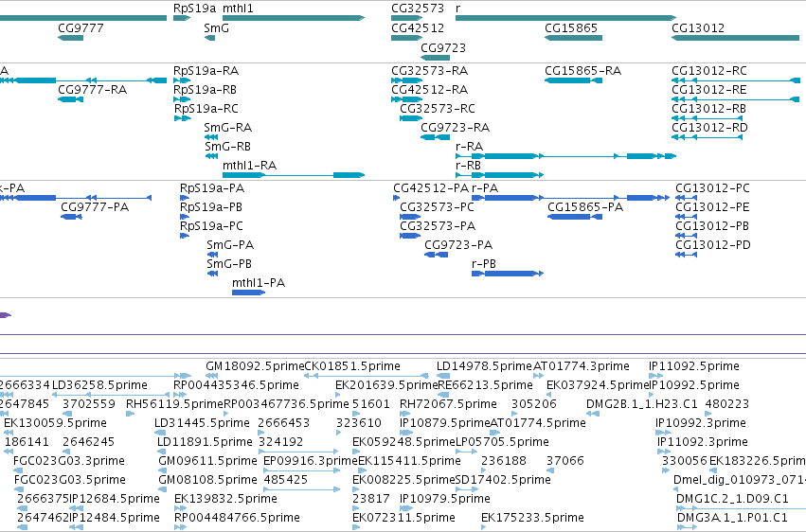Select the CG13012-PC protein label

tap(712, 188)
